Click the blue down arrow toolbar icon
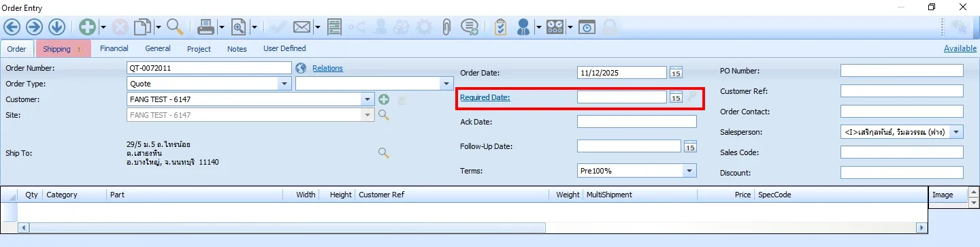The width and height of the screenshot is (980, 247). click(x=56, y=27)
